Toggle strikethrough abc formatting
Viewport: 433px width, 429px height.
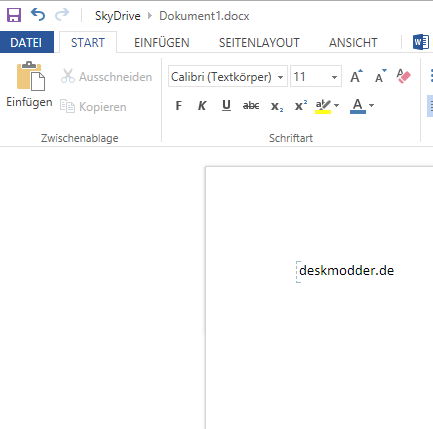coord(251,106)
